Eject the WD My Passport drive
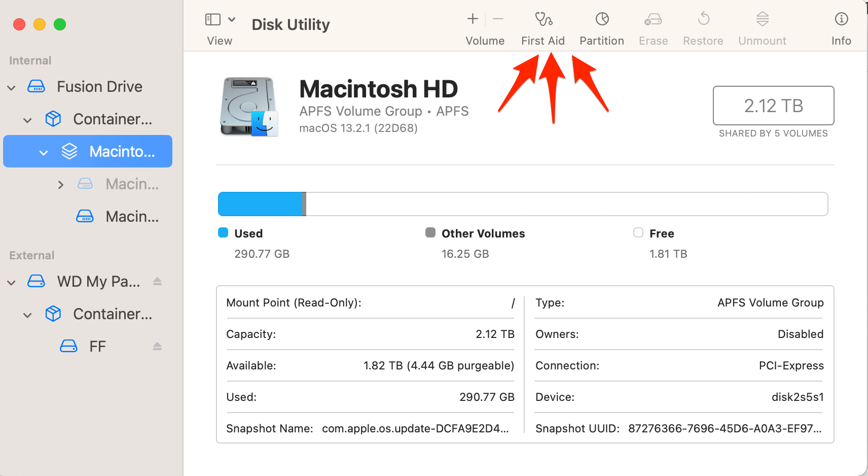868x476 pixels. 157,281
